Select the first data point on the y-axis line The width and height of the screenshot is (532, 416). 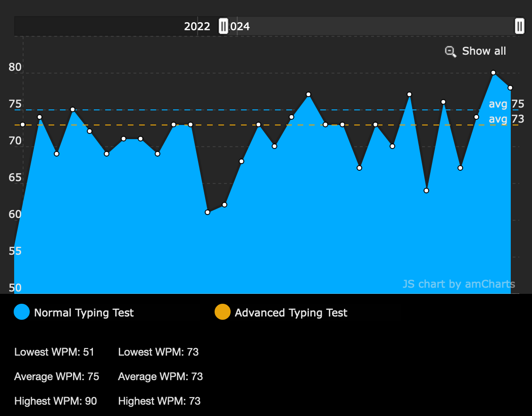click(23, 125)
